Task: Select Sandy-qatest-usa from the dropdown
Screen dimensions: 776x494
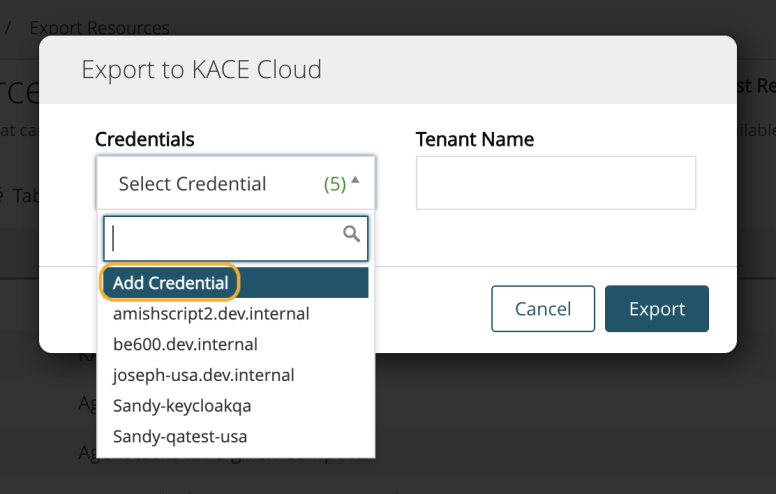Action: [x=180, y=436]
